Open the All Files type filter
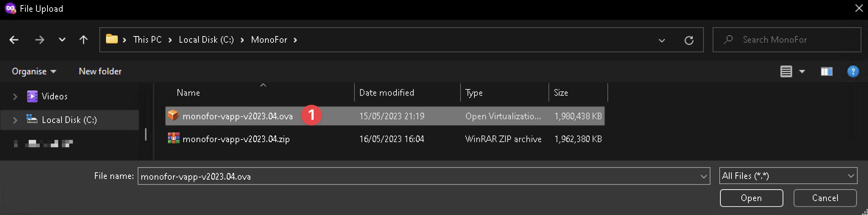 tap(788, 176)
